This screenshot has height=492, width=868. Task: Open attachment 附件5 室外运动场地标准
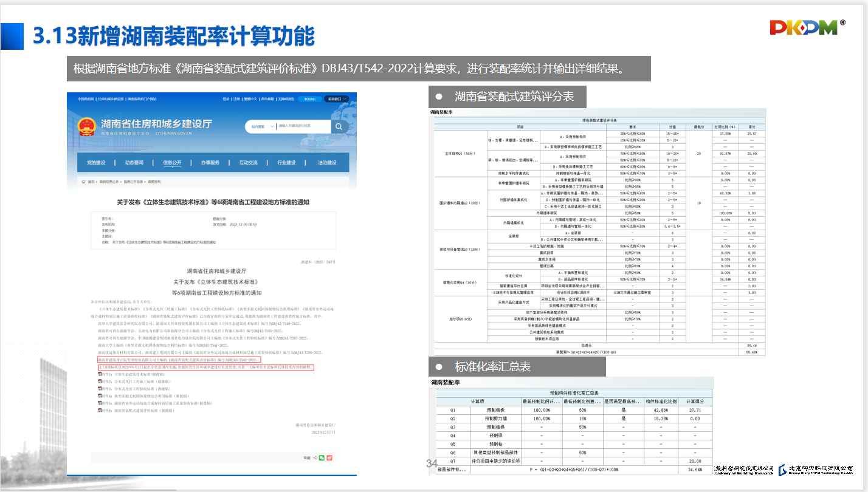coord(156,404)
